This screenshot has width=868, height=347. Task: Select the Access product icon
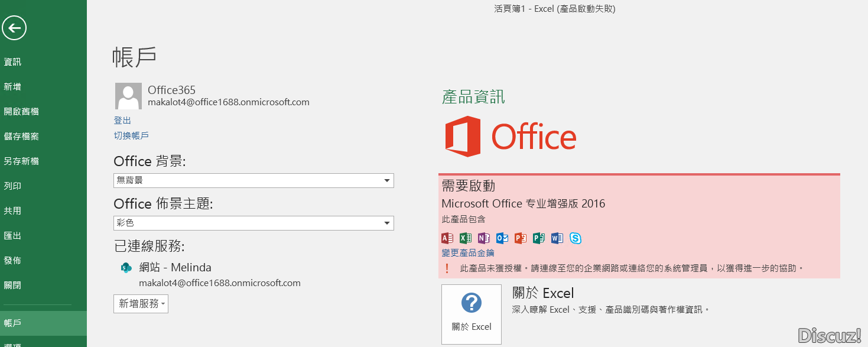coord(447,238)
